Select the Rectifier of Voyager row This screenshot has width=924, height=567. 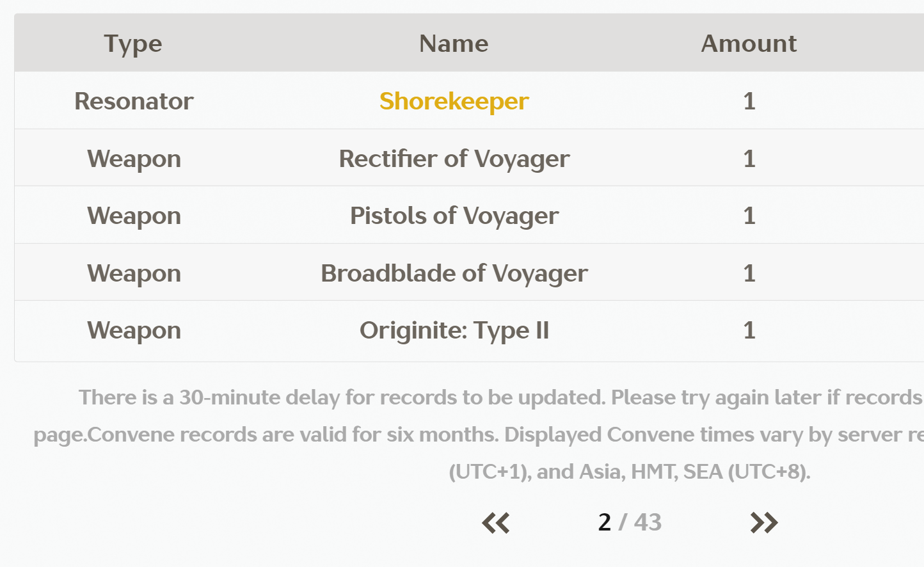tap(469, 158)
